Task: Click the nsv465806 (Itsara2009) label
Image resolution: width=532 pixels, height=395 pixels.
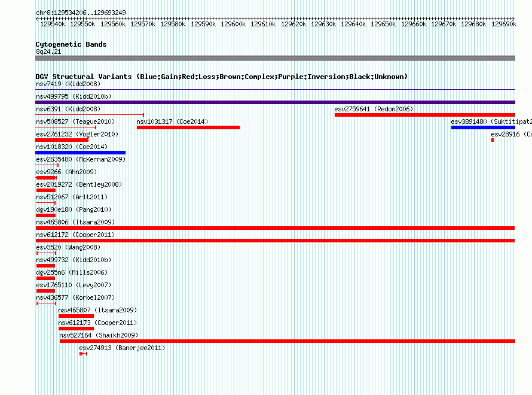Action: tap(75, 222)
